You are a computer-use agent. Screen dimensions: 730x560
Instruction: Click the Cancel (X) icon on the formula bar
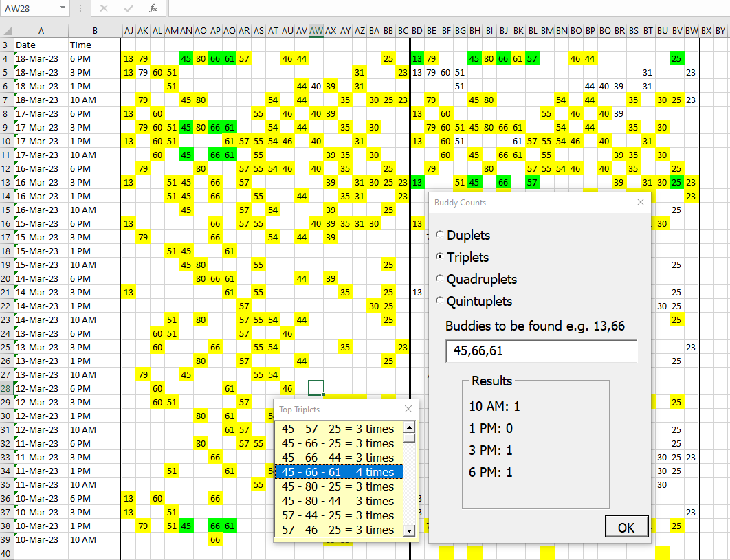(104, 9)
